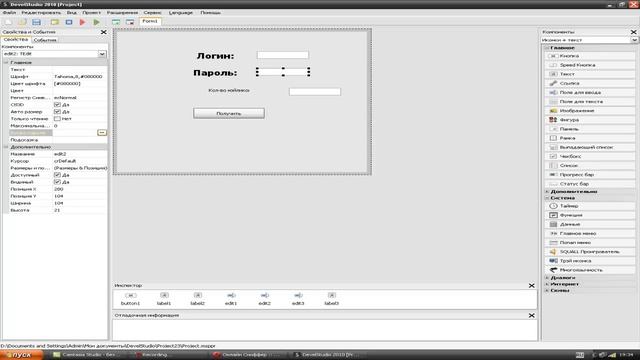Collapse the Дополнительно properties group
The width and height of the screenshot is (640, 360).
[6, 147]
